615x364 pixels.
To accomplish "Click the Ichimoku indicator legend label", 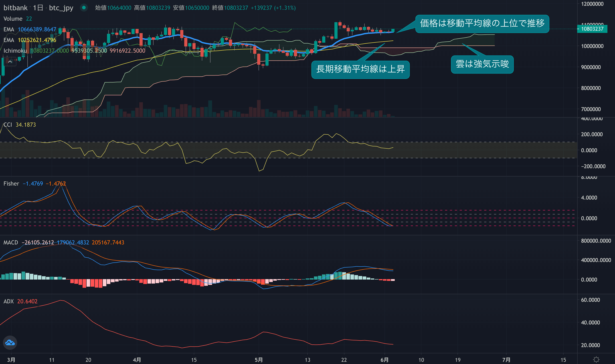I will [x=15, y=50].
